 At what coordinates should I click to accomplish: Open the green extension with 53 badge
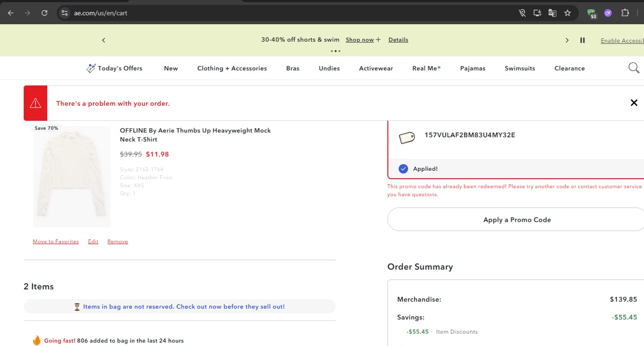click(x=592, y=14)
